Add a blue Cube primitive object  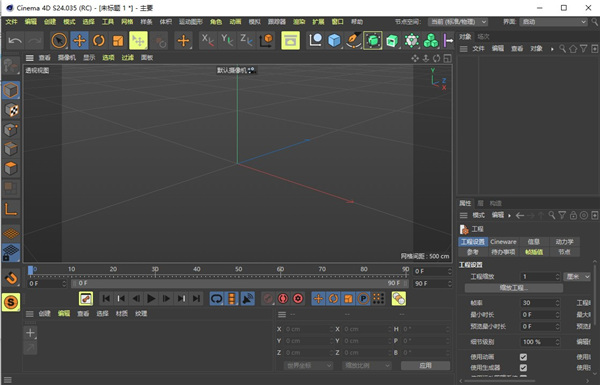(334, 41)
